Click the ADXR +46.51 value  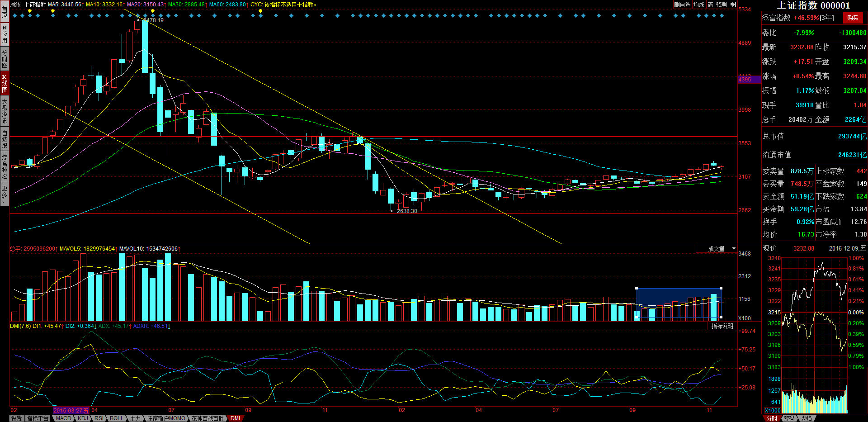151,326
